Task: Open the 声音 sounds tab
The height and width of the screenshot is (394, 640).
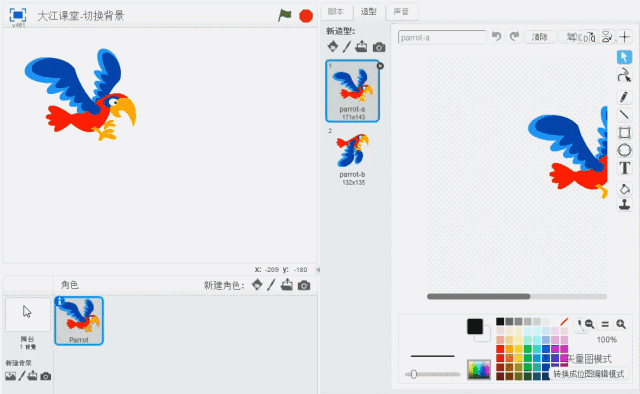Action: point(402,11)
